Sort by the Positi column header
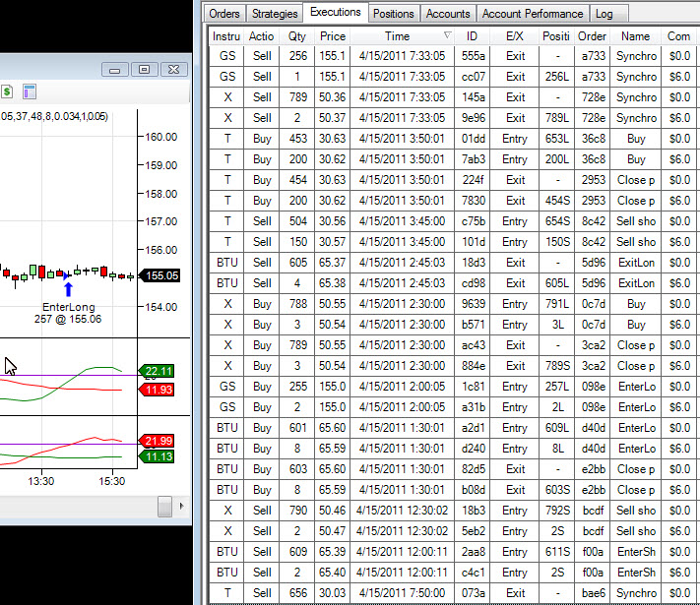Image resolution: width=700 pixels, height=605 pixels. pyautogui.click(x=556, y=36)
